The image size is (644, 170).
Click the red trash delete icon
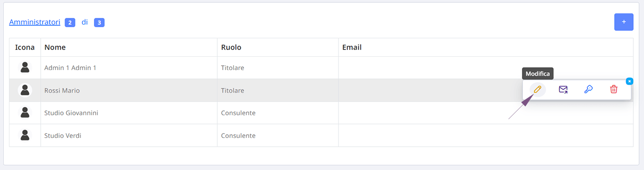[x=614, y=90]
